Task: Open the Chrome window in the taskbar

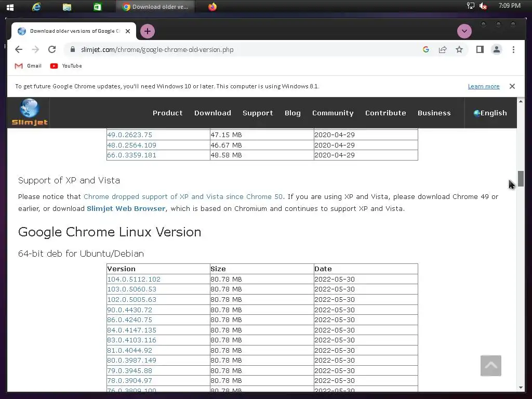Action: pos(155,7)
